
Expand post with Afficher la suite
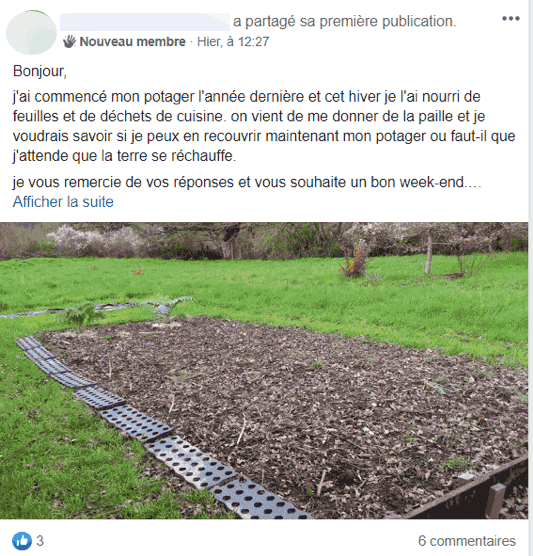click(x=63, y=202)
